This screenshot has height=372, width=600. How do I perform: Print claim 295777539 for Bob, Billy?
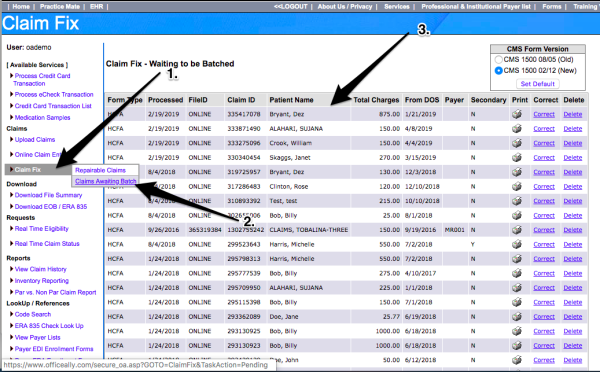(x=517, y=273)
